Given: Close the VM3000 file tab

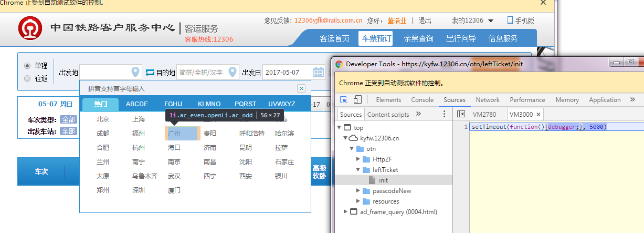Looking at the screenshot, I should coord(539,114).
